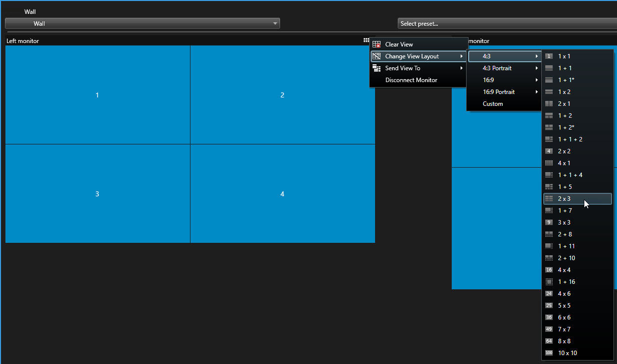Image resolution: width=617 pixels, height=364 pixels.
Task: Choose the 2 x 2 layout icon
Action: [x=549, y=151]
